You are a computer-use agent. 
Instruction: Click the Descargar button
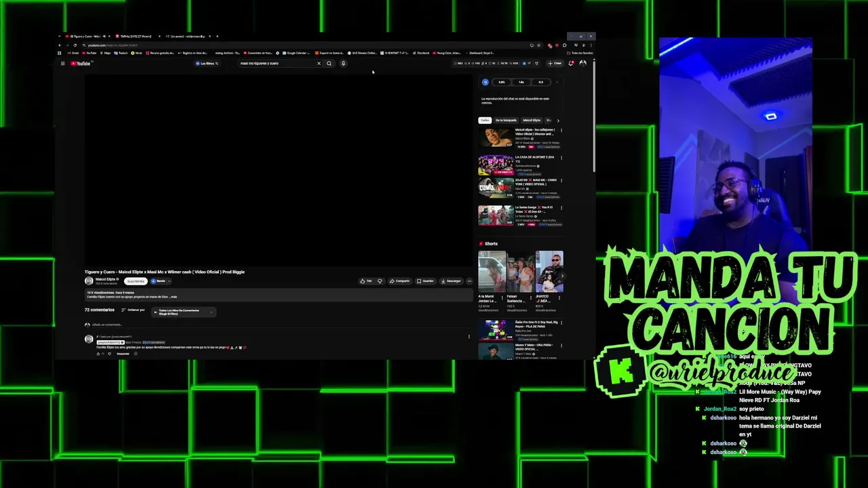(451, 281)
